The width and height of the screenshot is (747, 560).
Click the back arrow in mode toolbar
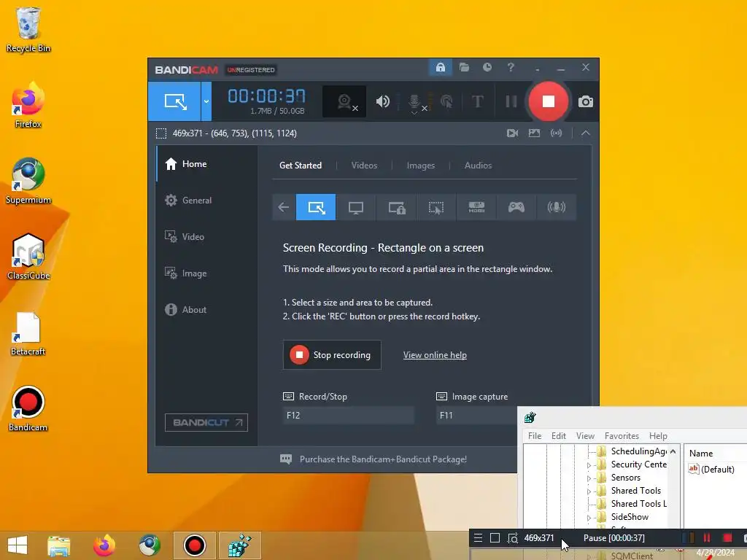pos(284,207)
